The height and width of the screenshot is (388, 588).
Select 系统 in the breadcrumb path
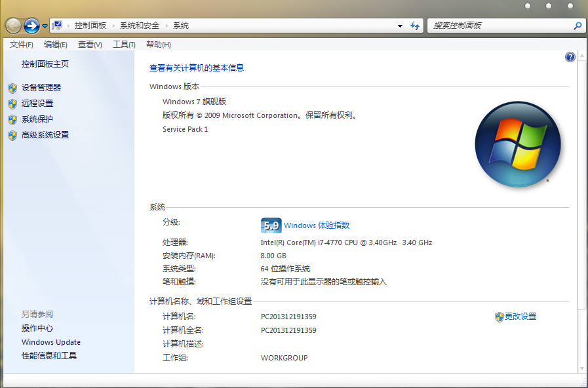click(x=181, y=26)
